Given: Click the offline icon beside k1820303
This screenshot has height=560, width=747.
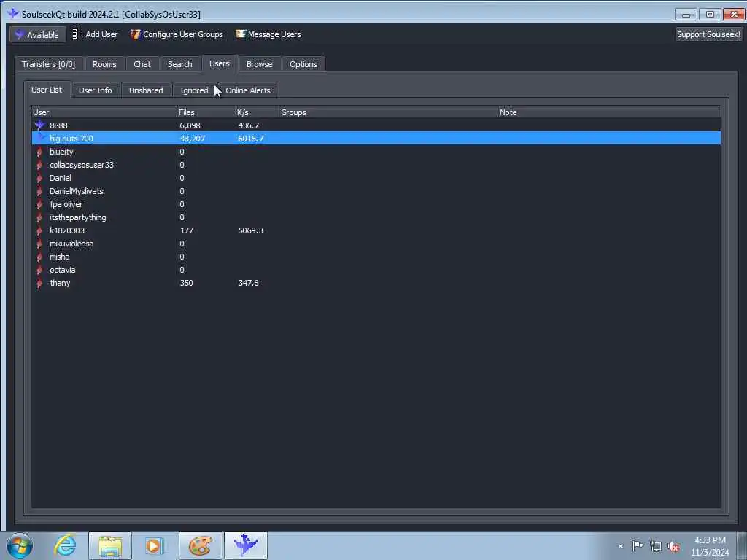Looking at the screenshot, I should 39,230.
